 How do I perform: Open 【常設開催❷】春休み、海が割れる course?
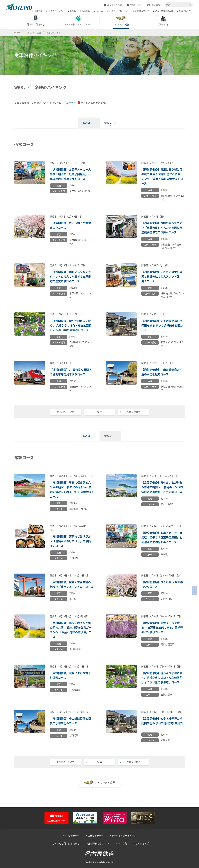pyautogui.click(x=162, y=487)
